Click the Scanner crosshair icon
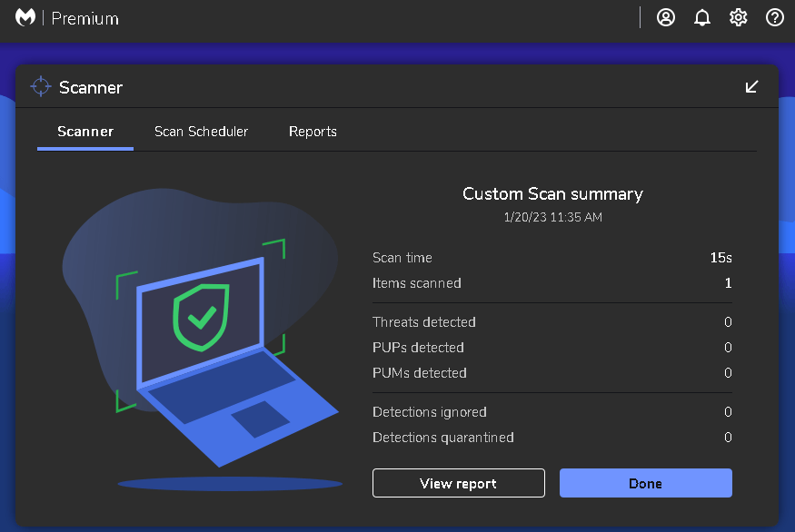The height and width of the screenshot is (532, 795). coord(41,86)
